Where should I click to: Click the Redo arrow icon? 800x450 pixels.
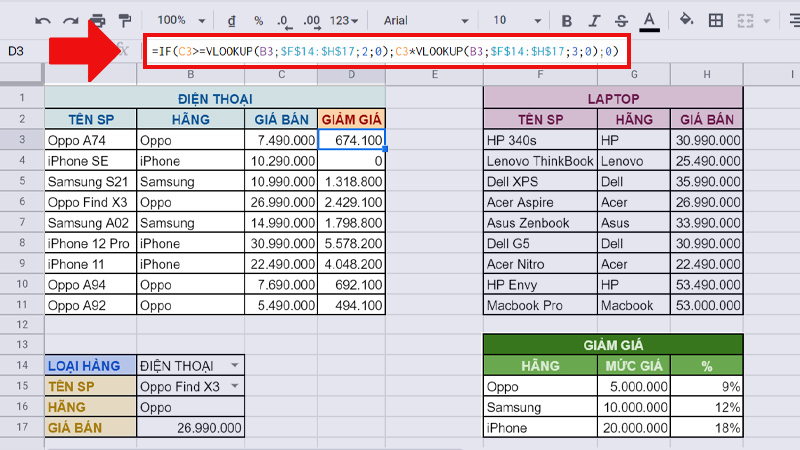pos(70,20)
